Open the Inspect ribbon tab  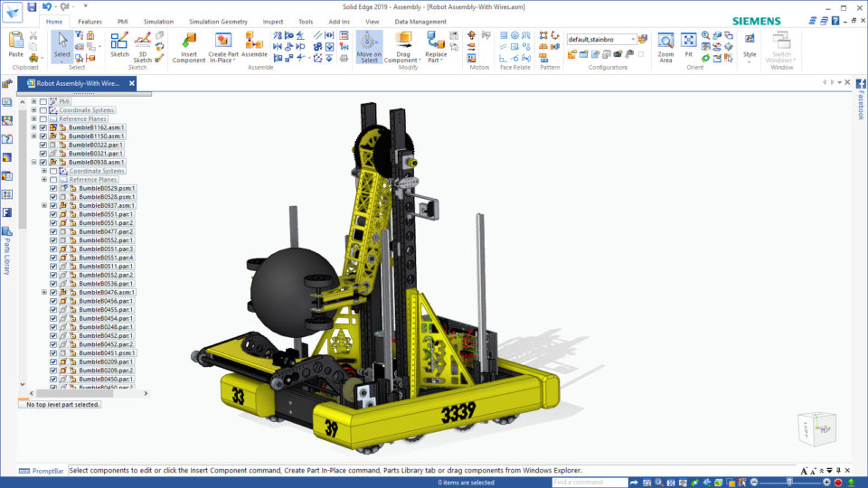272,22
